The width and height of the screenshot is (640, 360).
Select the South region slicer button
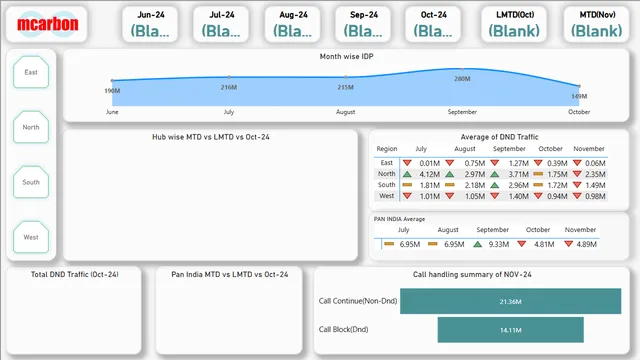coord(31,182)
